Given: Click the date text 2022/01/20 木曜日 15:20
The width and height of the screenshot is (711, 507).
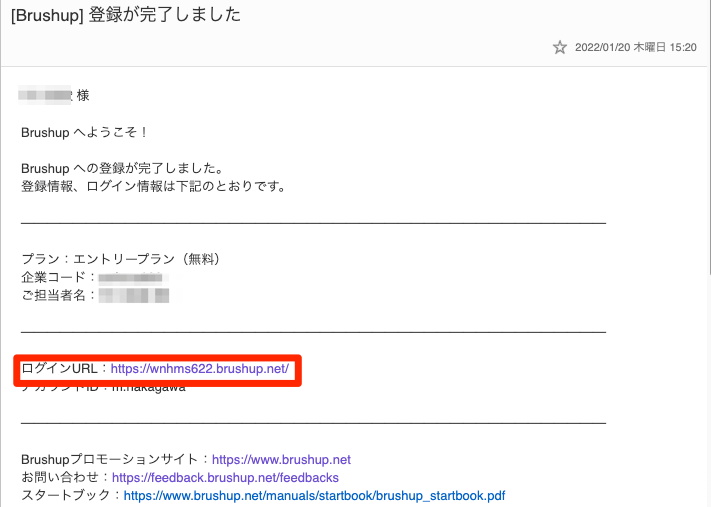Looking at the screenshot, I should coord(636,47).
